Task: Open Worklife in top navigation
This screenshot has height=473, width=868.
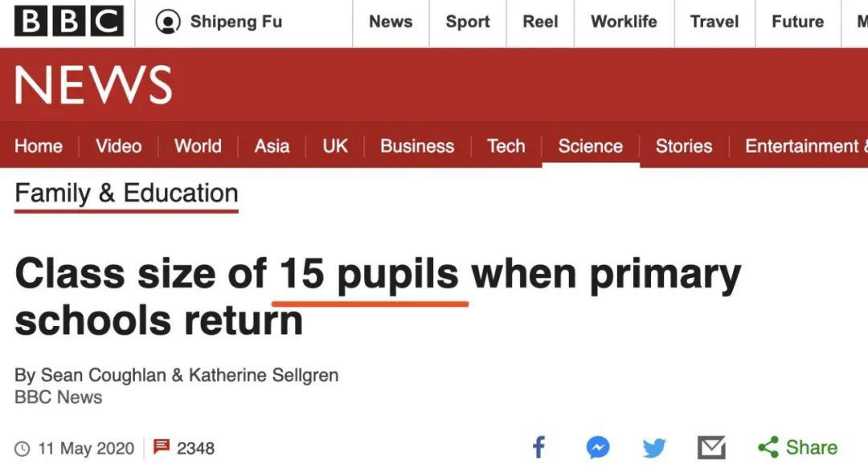Action: [624, 22]
